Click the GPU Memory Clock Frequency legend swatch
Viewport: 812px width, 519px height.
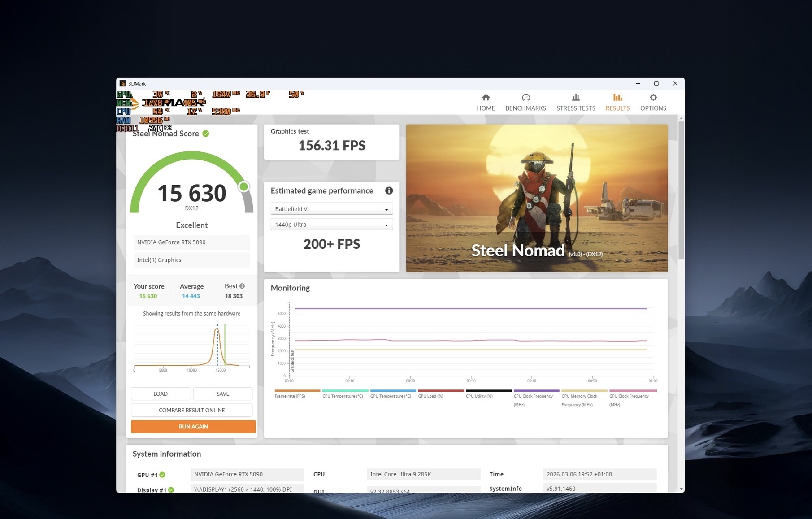click(x=584, y=391)
